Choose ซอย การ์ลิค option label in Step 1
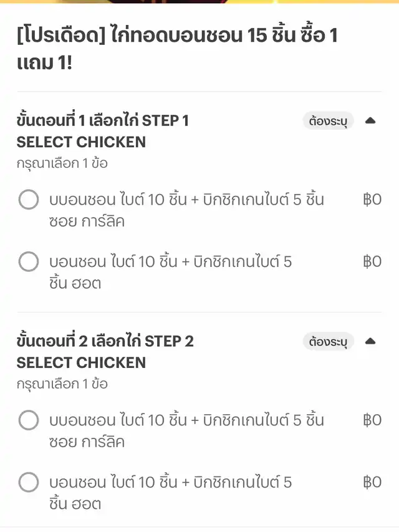Viewport: 399px width, 532px height. pos(186,210)
